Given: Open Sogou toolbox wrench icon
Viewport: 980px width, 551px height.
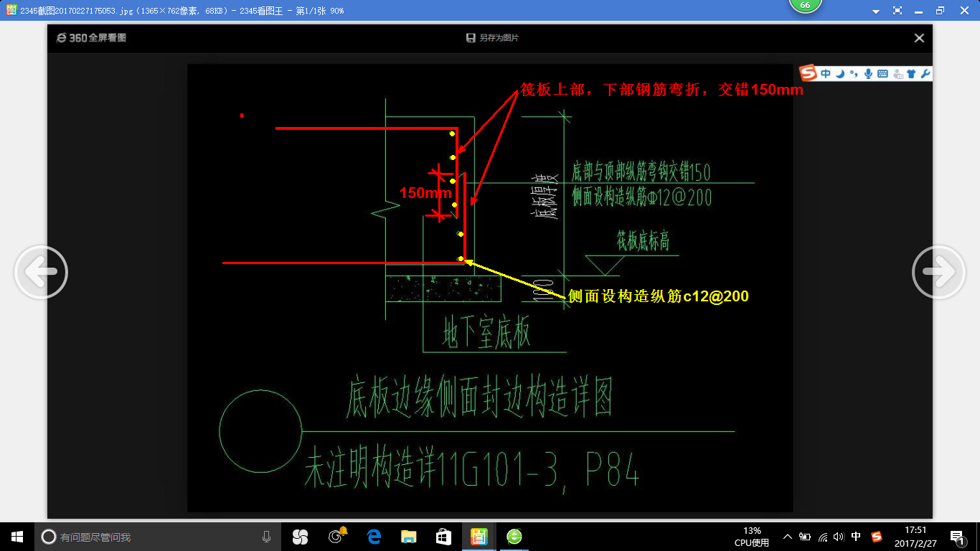Looking at the screenshot, I should [x=925, y=73].
